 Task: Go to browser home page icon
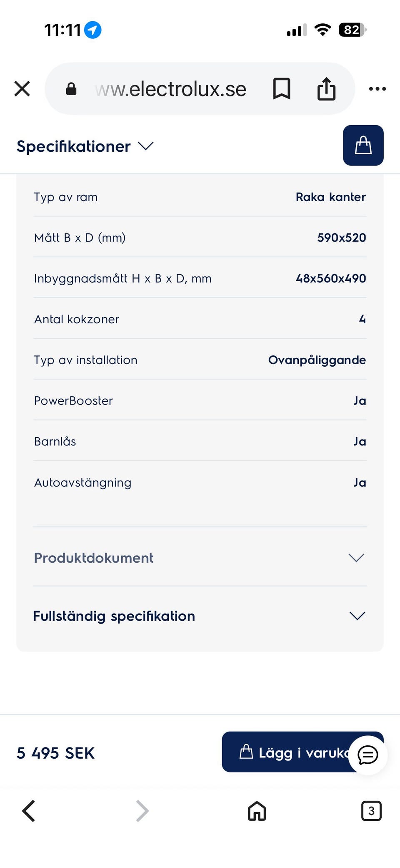tap(257, 811)
